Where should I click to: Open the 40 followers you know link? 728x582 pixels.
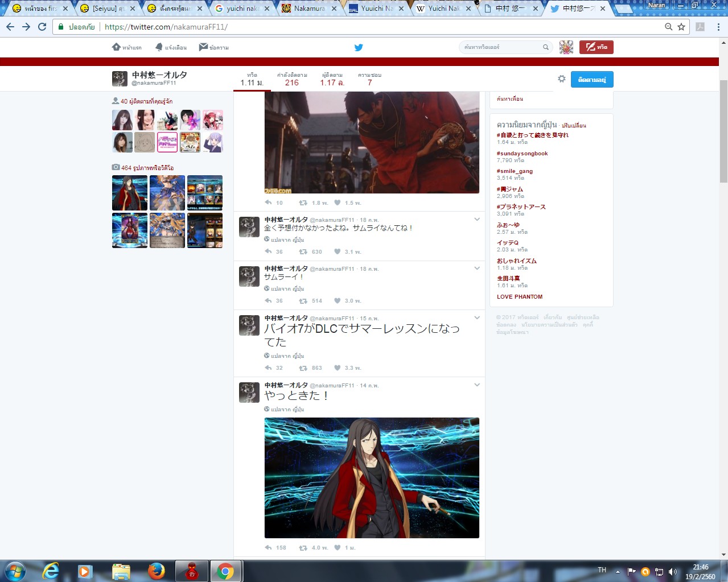[x=146, y=101]
